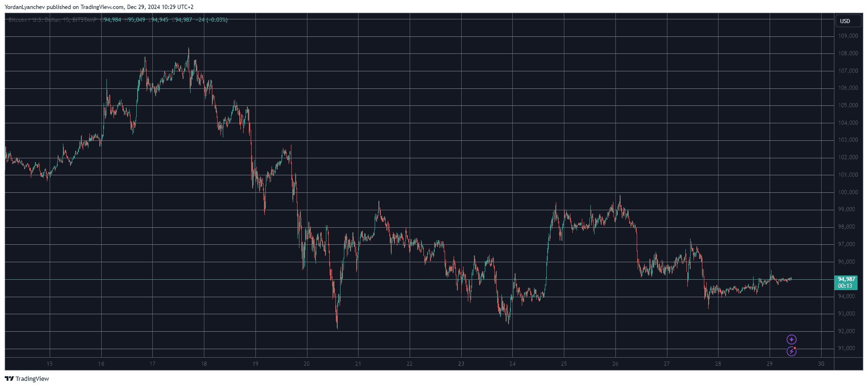Click date 30 on the time axis
868x387 pixels.
point(821,364)
